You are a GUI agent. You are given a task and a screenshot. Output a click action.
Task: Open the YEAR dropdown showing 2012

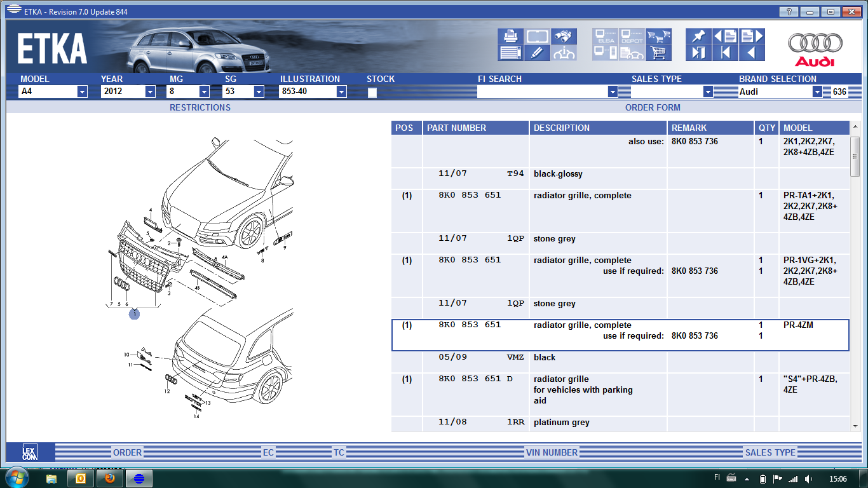[x=150, y=91]
